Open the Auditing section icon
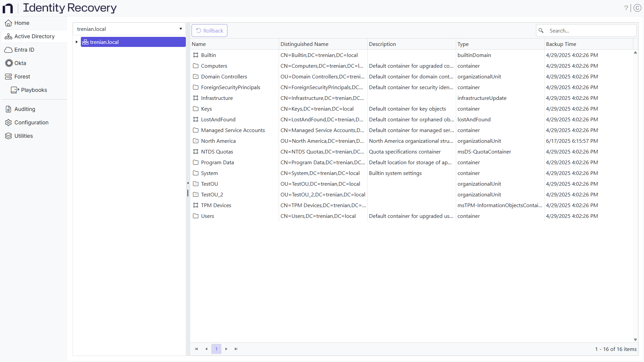This screenshot has height=362, width=644. (x=8, y=109)
